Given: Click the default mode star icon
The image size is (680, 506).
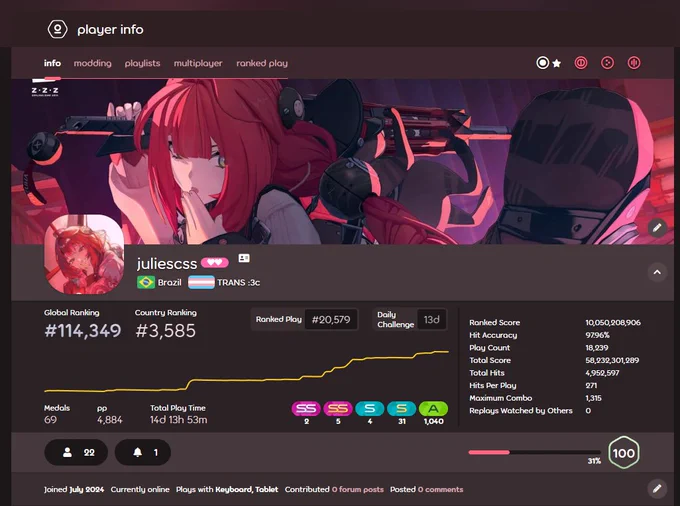Looking at the screenshot, I should click(x=557, y=64).
